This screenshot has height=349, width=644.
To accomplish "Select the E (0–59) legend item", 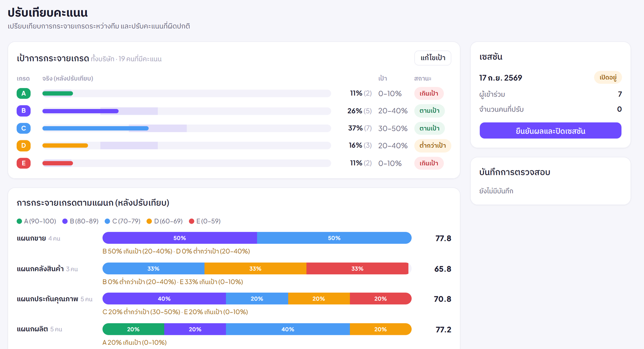I will (205, 221).
